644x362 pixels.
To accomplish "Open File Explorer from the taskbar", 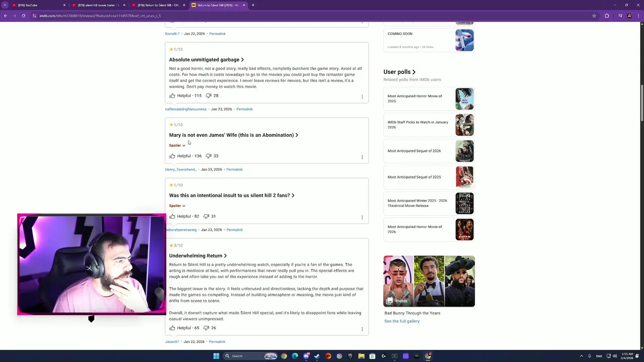I will click(x=361, y=356).
